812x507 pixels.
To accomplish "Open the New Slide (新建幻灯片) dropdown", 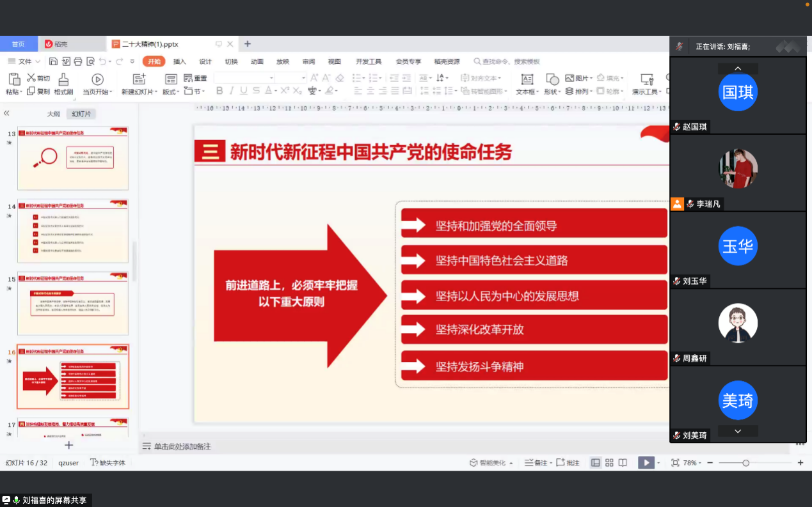I will pos(139,91).
